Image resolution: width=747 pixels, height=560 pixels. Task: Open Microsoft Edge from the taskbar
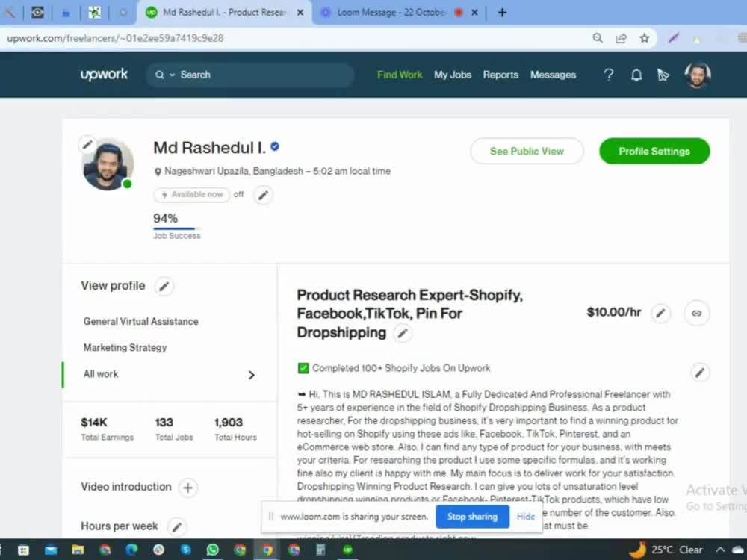[x=131, y=550]
